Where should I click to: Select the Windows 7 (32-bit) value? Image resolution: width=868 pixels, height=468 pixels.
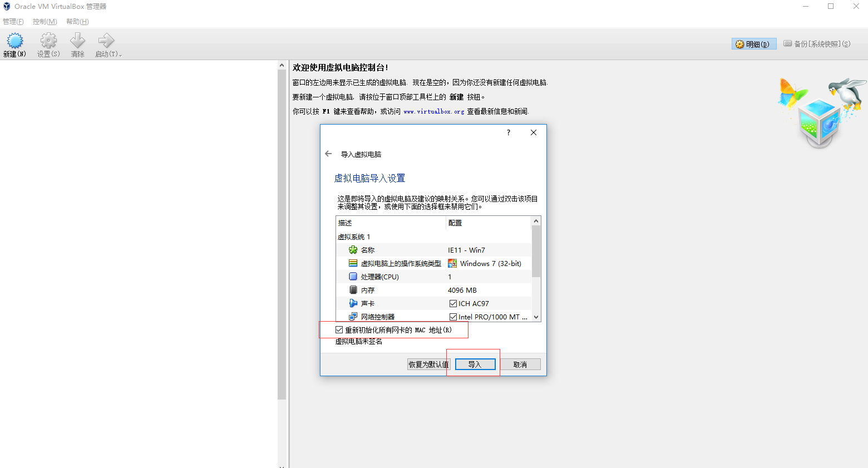(490, 263)
